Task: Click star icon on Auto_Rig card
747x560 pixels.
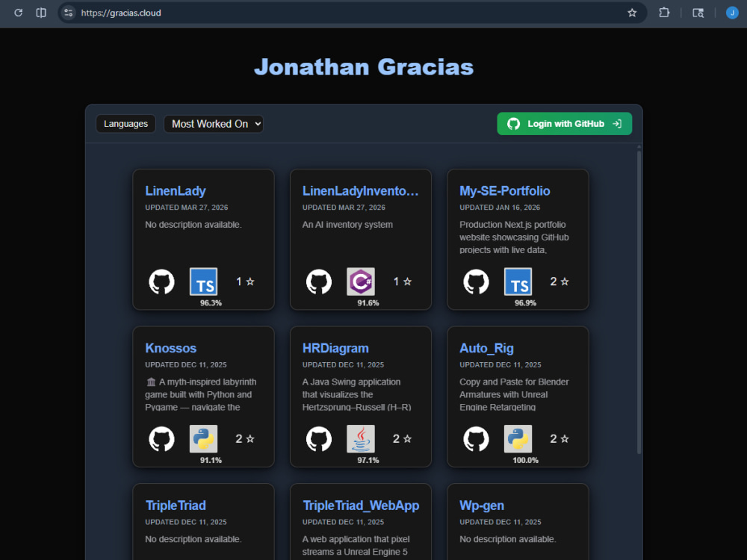Action: pyautogui.click(x=565, y=438)
